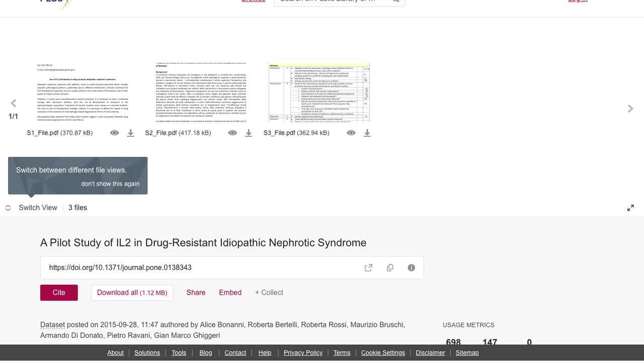Download S3_File.pdf via arrow icon
This screenshot has height=362, width=644.
(x=367, y=133)
